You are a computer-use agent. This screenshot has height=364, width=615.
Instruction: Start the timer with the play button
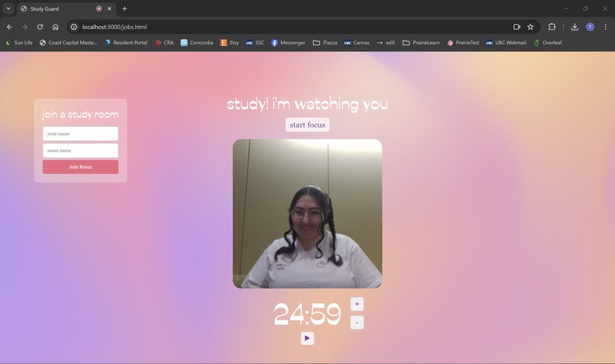pyautogui.click(x=307, y=338)
